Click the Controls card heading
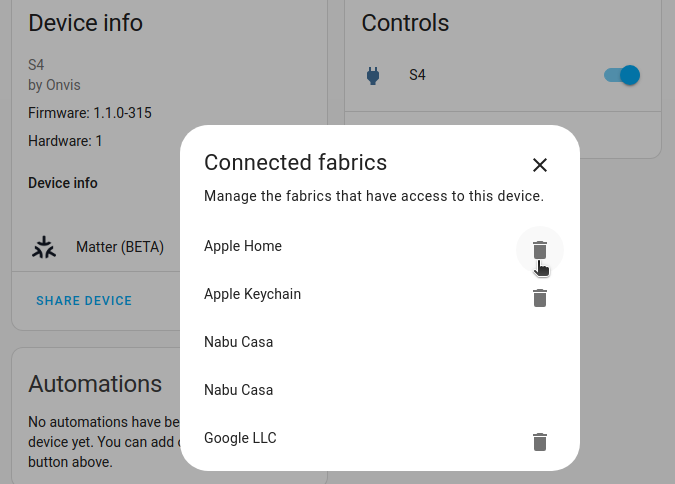675x484 pixels. click(405, 23)
